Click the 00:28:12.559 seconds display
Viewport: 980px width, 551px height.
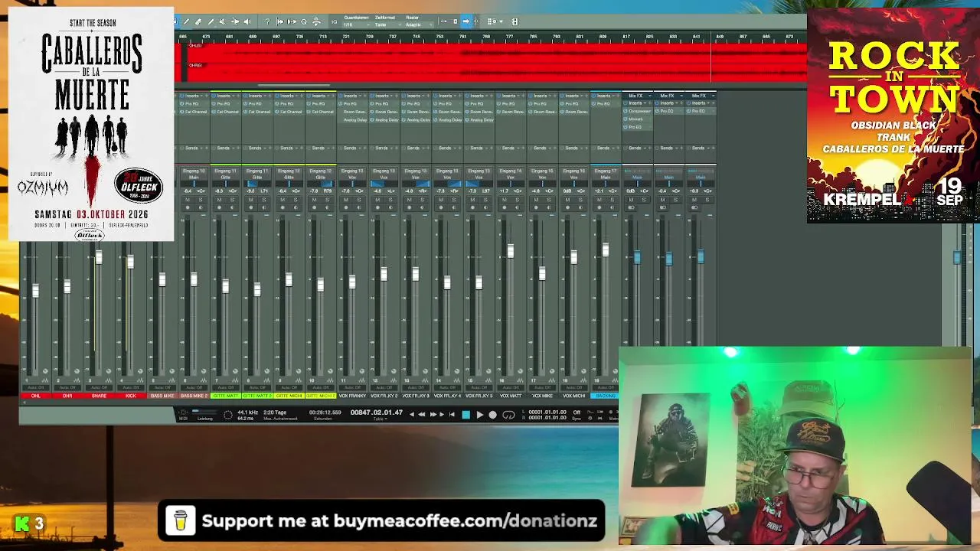tap(325, 413)
